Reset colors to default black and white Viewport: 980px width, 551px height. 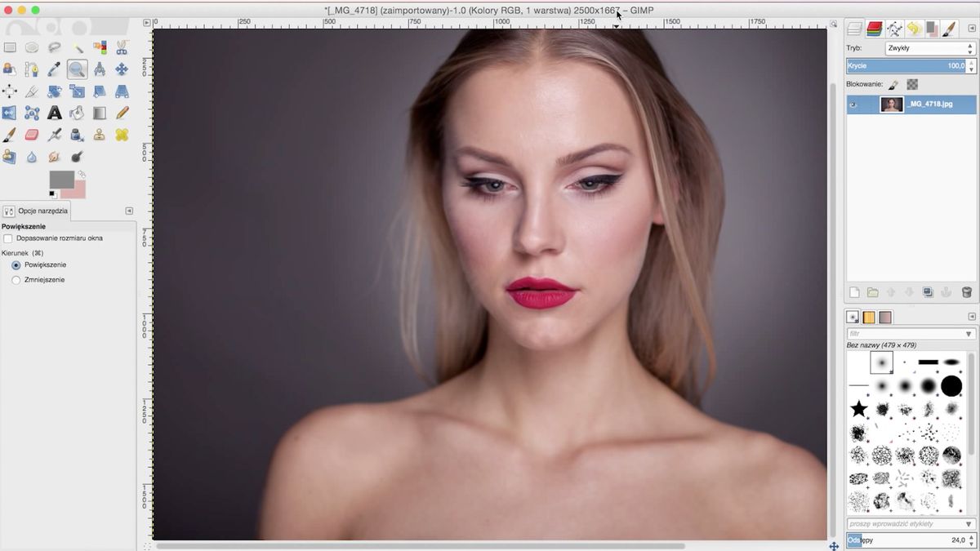53,193
